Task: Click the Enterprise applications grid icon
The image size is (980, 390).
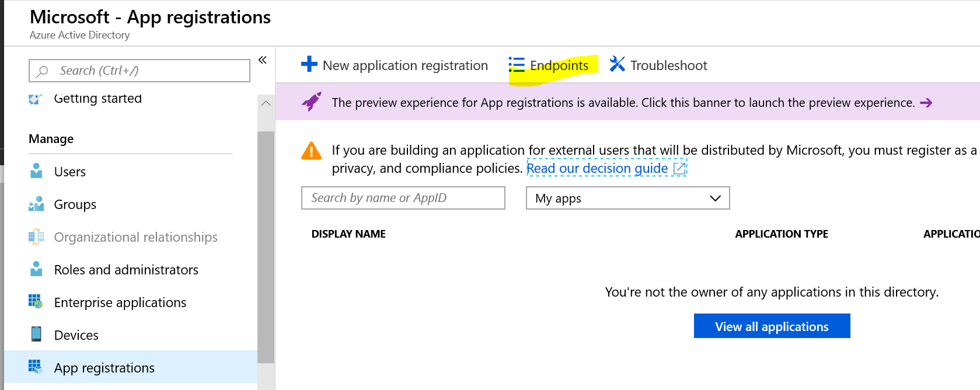Action: tap(36, 301)
